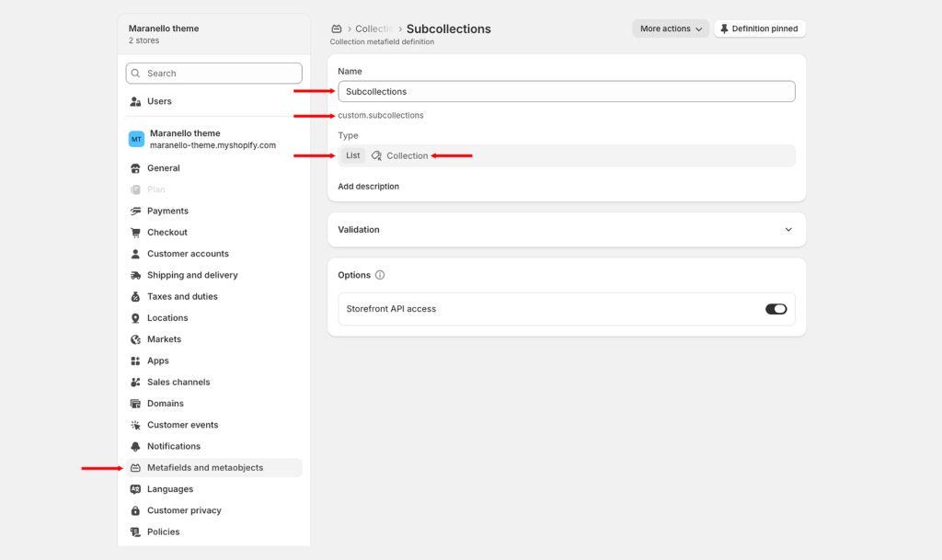Open Checkout settings

pos(213,233)
